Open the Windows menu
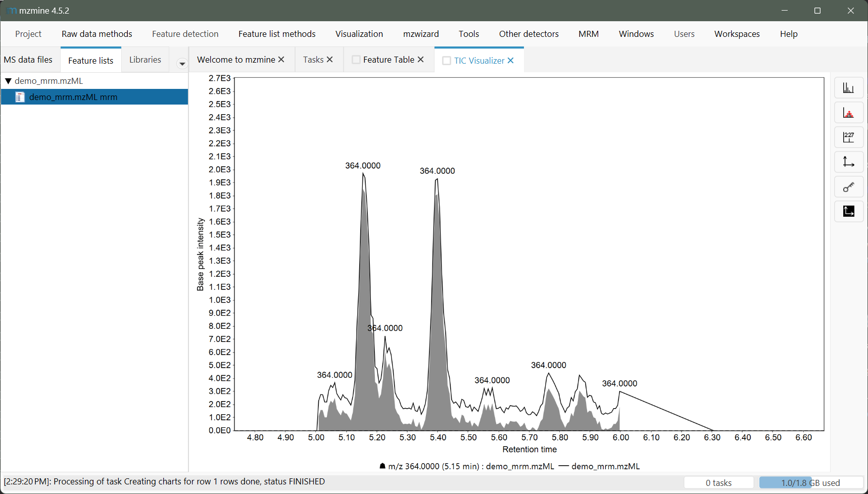This screenshot has width=868, height=494. coord(637,34)
